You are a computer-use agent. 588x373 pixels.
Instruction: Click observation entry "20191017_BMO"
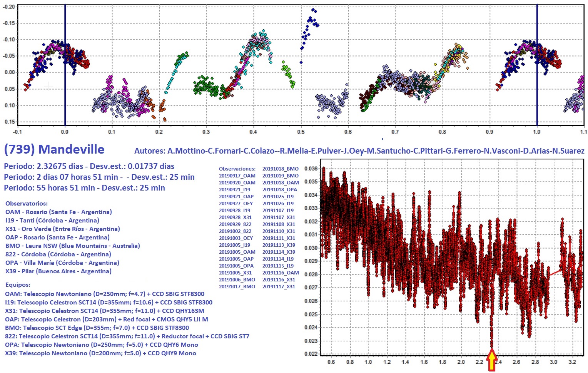click(237, 286)
